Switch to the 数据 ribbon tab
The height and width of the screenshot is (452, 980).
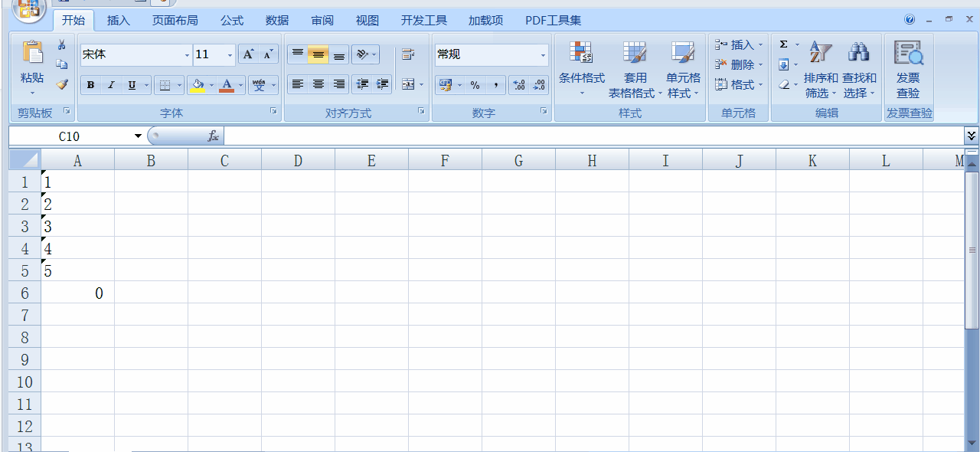click(276, 20)
